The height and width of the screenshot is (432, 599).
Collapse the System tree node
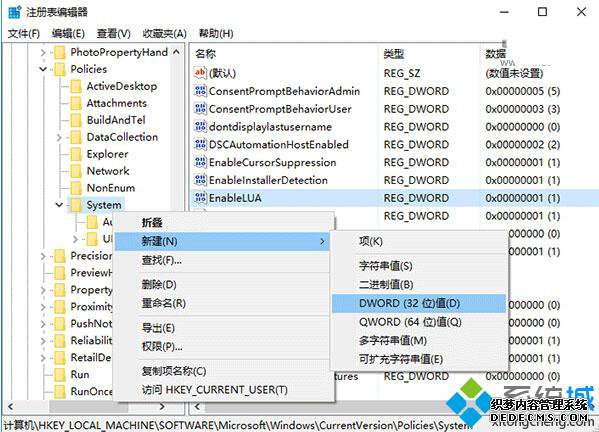point(59,205)
